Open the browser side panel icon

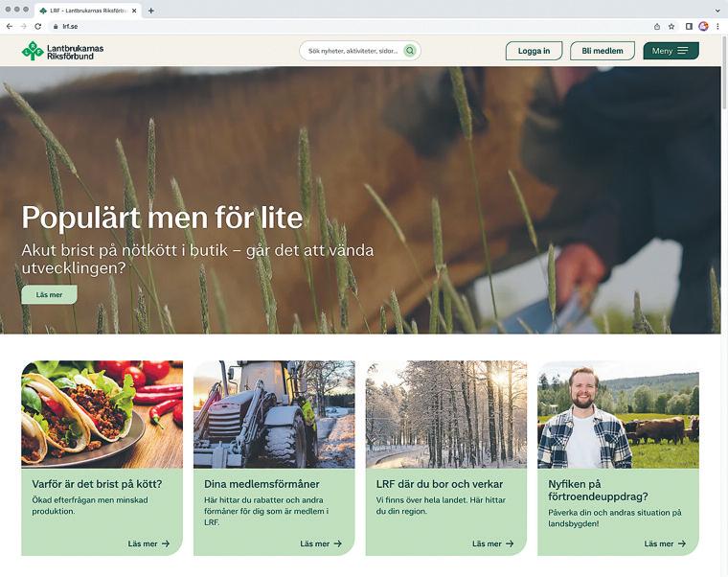click(x=689, y=27)
